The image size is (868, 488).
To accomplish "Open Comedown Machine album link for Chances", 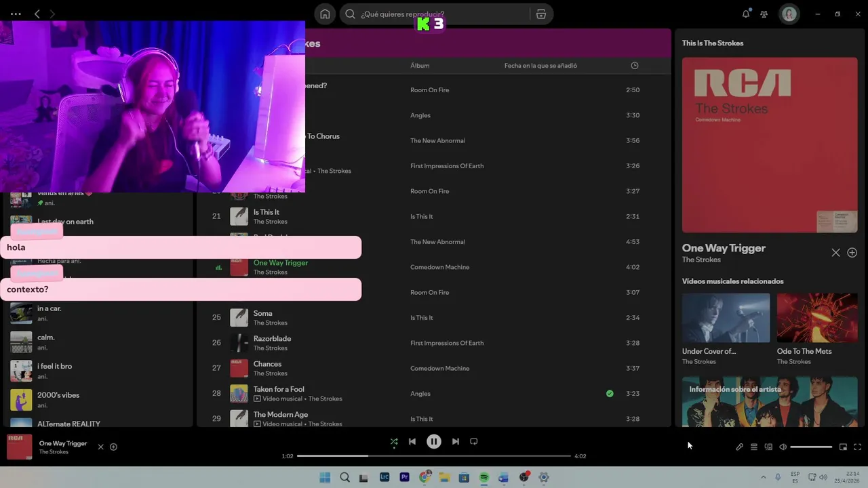I will coord(439,368).
